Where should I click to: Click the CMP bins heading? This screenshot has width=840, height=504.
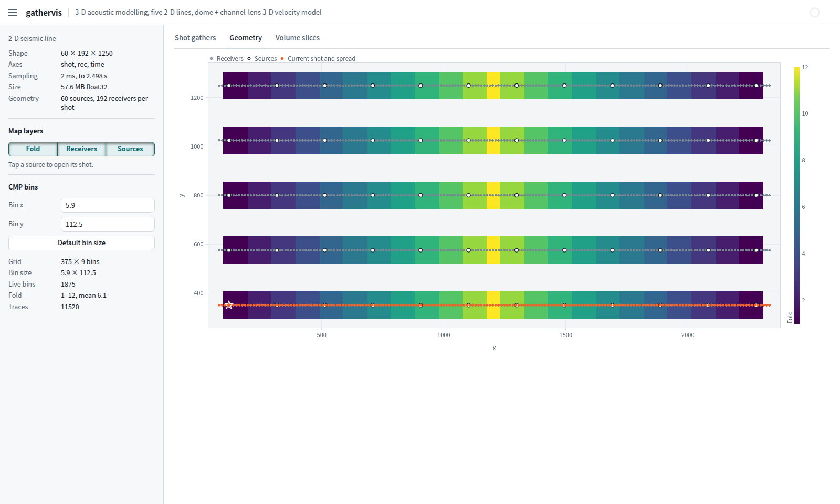click(x=23, y=187)
